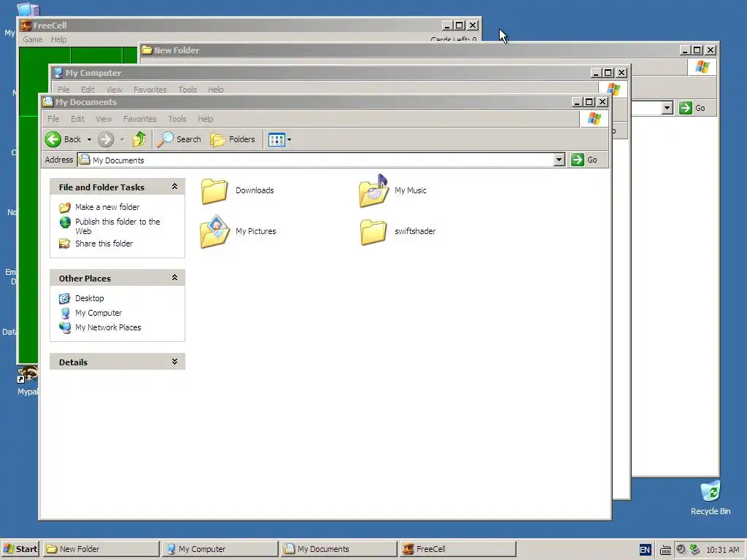Switch to New Folder taskbar button
747x560 pixels.
[x=101, y=549]
